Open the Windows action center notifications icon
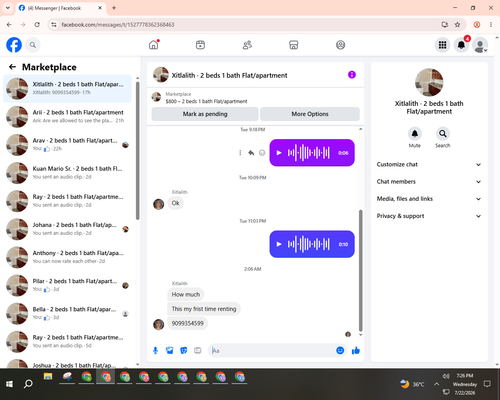The height and width of the screenshot is (400, 500). [487, 384]
